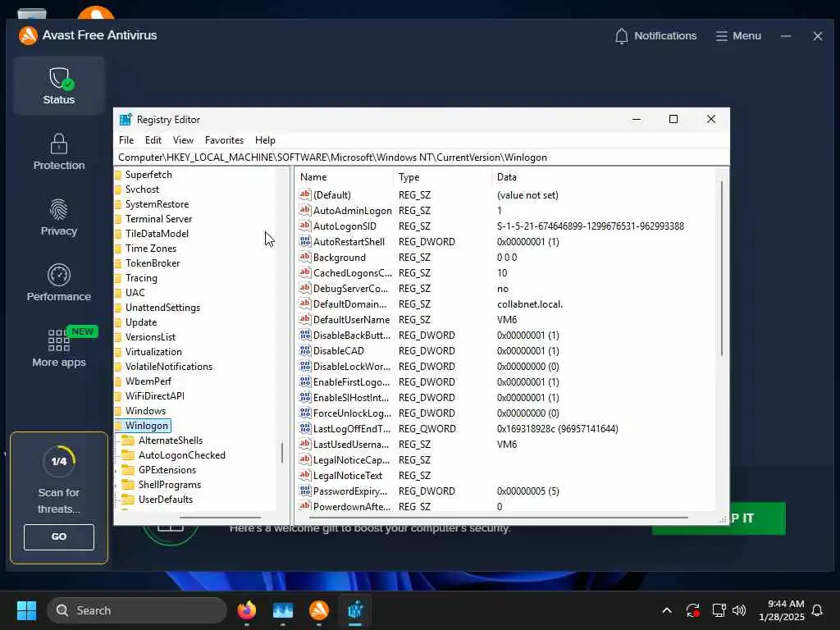Click the taskbar Search box
Viewport: 840px width, 630px height.
pos(137,610)
